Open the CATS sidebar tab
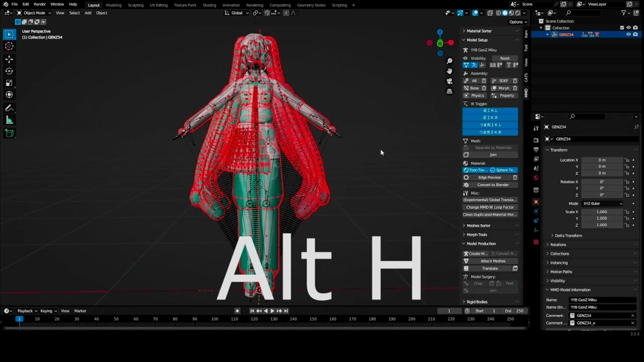 (526, 77)
